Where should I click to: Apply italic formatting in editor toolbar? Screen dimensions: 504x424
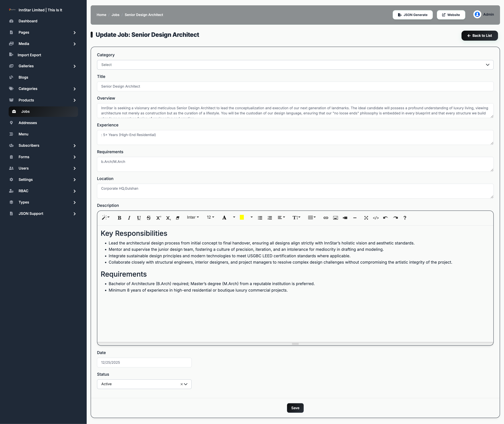[x=129, y=218]
